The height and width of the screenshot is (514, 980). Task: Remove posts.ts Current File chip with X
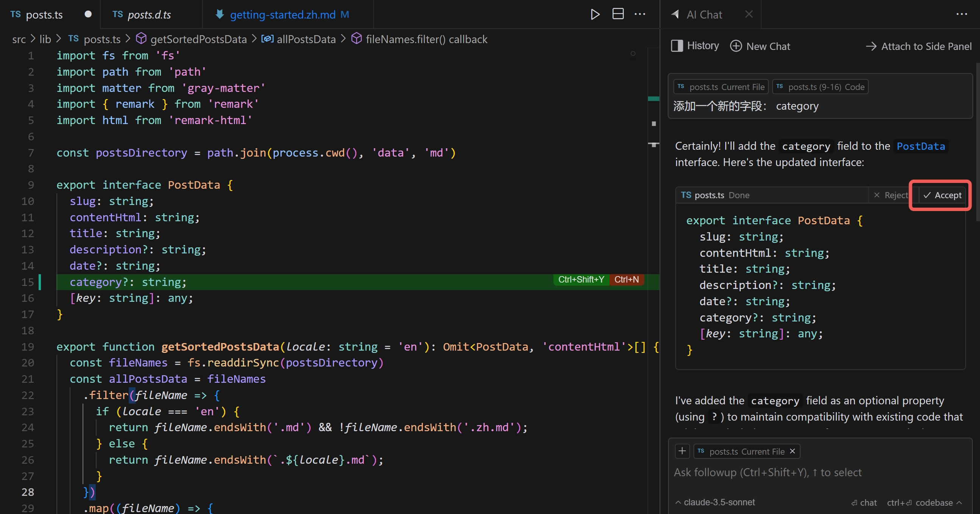click(793, 451)
